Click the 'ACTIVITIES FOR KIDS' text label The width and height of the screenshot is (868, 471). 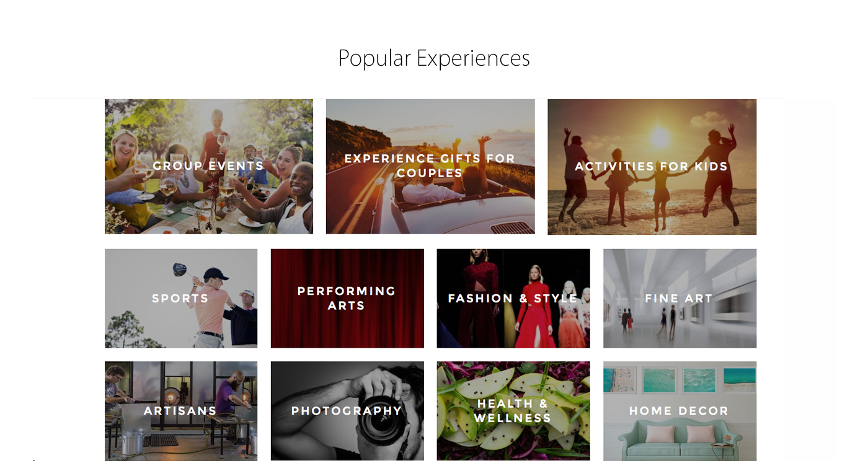[652, 166]
